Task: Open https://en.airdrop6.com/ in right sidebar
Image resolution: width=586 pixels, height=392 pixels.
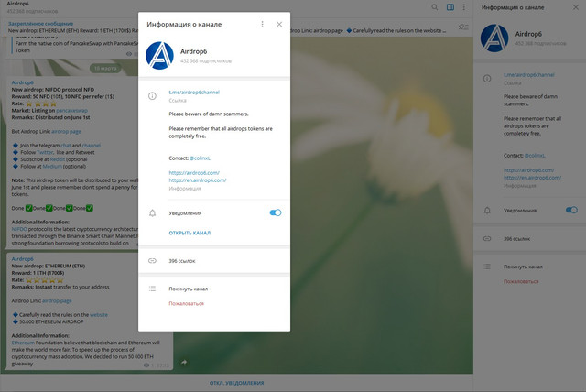Action: [x=532, y=178]
